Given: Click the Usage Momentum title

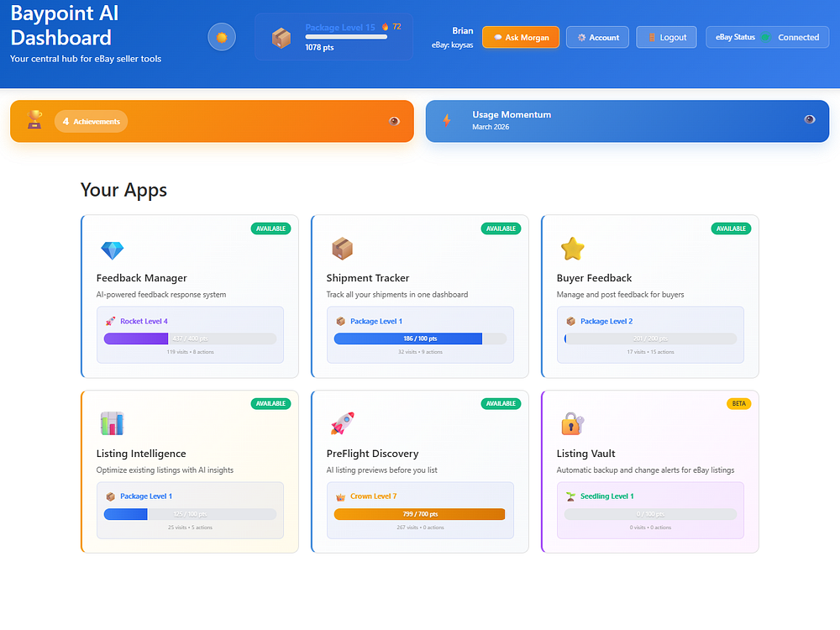Looking at the screenshot, I should [512, 114].
